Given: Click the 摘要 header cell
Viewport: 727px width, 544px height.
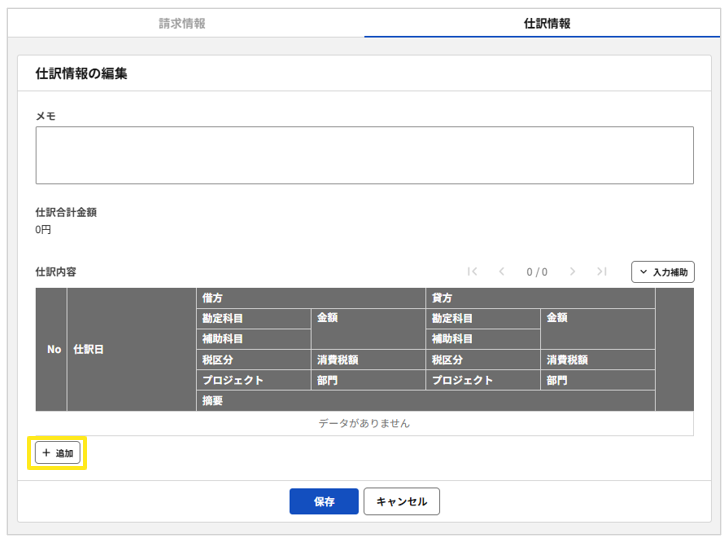Looking at the screenshot, I should coord(426,401).
